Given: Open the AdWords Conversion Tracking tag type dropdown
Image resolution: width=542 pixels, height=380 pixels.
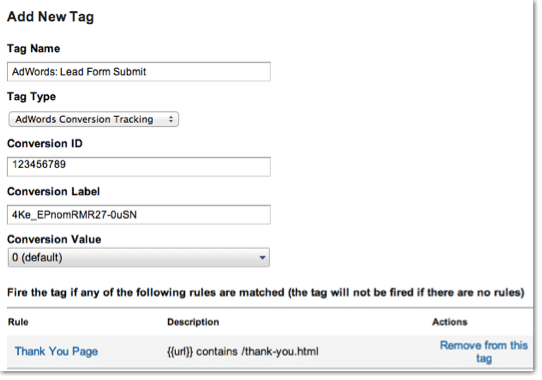Looking at the screenshot, I should pyautogui.click(x=93, y=119).
